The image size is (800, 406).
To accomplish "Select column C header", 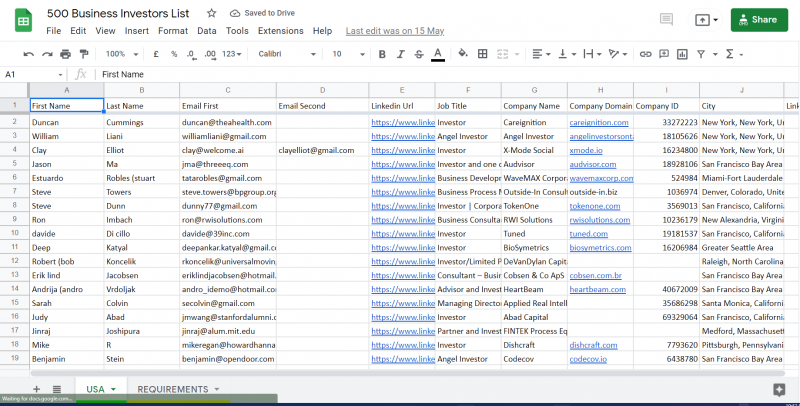I will (228, 90).
